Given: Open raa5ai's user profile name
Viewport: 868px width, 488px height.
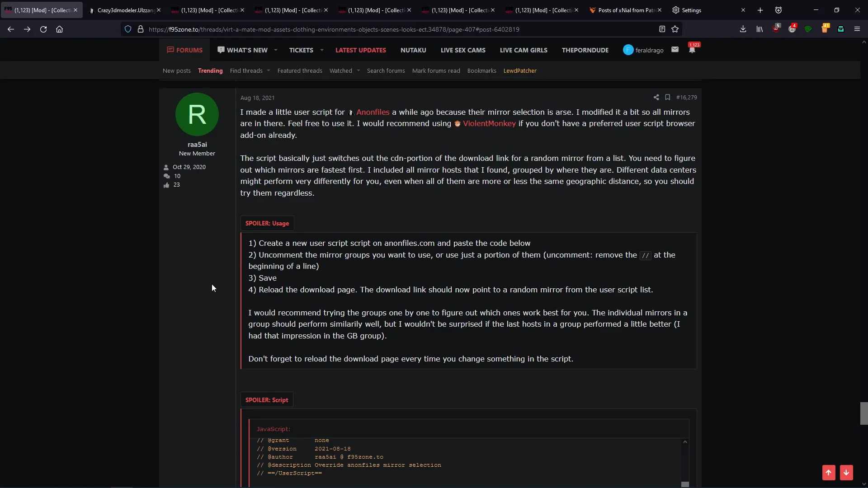Looking at the screenshot, I should pos(197,145).
